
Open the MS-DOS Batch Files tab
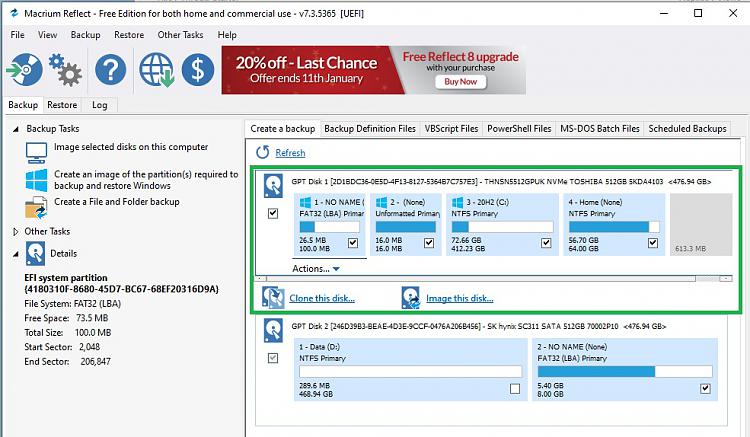point(600,129)
